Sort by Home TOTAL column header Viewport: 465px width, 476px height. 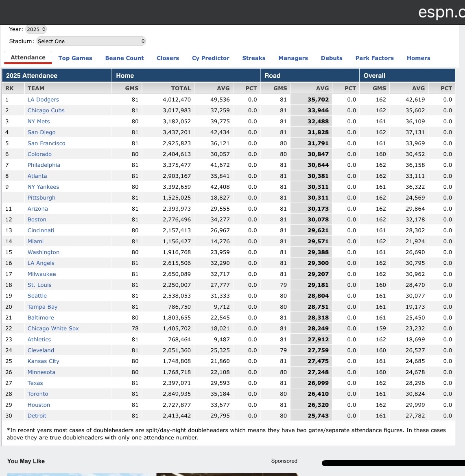coord(181,88)
